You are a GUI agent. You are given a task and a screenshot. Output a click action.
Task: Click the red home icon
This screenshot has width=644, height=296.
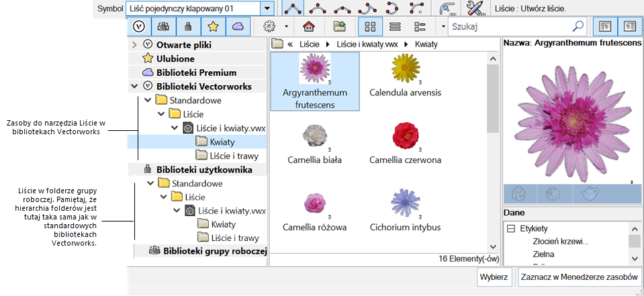[309, 27]
